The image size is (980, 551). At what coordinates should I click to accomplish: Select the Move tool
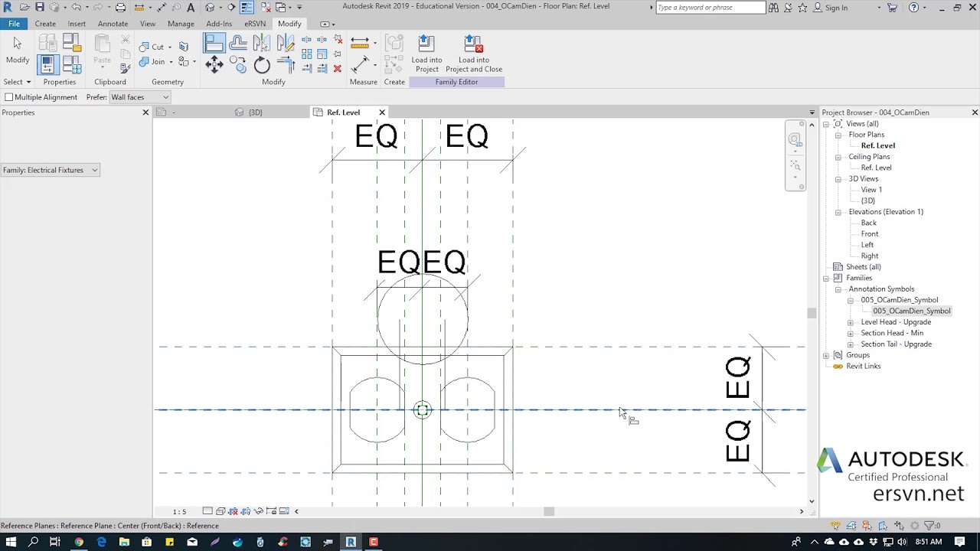(x=214, y=66)
